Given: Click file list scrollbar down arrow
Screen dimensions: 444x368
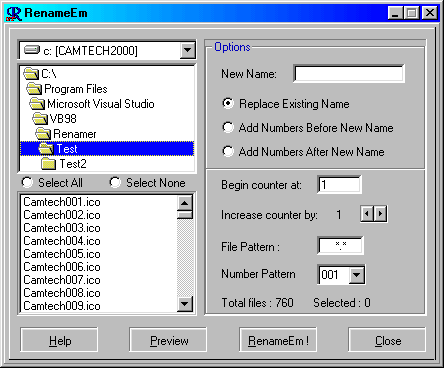Looking at the screenshot, I should (x=184, y=304).
